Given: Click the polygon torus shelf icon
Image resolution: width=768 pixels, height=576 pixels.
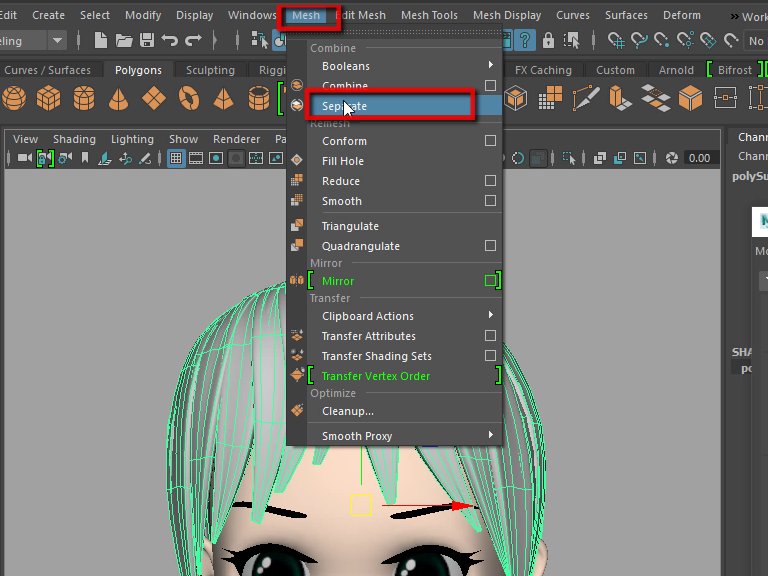Looking at the screenshot, I should (188, 98).
